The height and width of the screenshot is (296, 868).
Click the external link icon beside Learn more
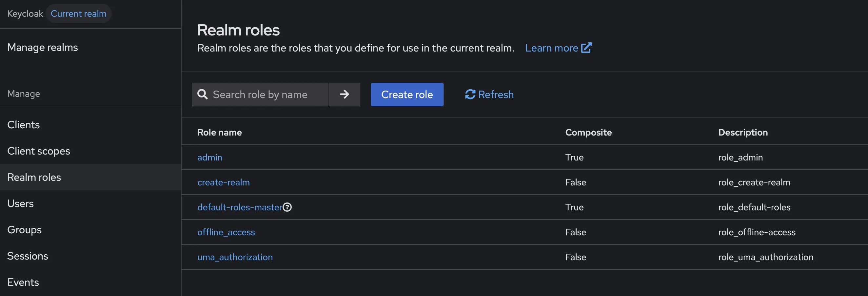[x=586, y=48]
